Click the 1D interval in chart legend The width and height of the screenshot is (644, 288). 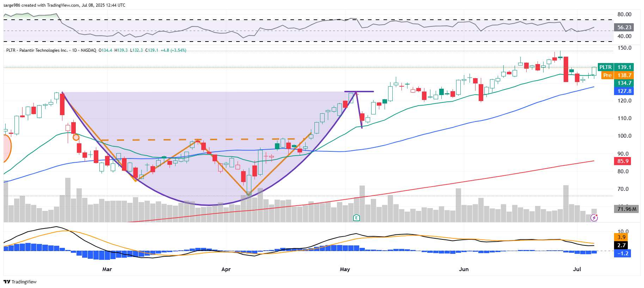tap(74, 50)
